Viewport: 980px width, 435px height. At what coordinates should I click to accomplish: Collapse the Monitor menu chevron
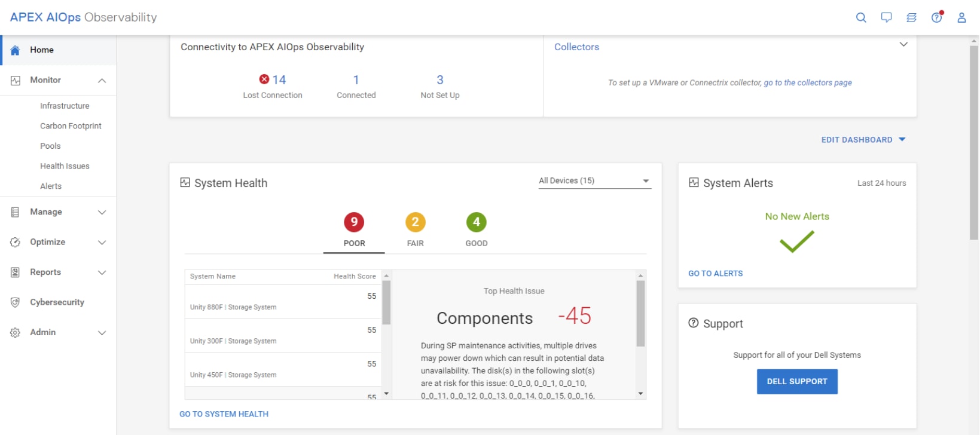[102, 81]
